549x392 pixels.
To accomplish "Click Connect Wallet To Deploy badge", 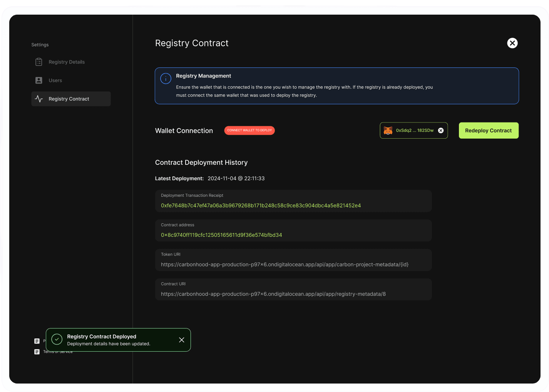I will (x=249, y=131).
